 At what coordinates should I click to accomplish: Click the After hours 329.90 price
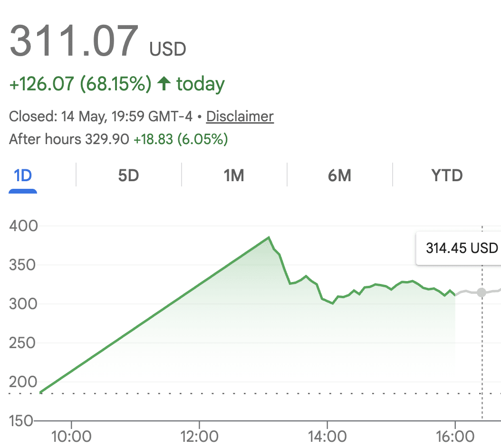click(x=107, y=139)
